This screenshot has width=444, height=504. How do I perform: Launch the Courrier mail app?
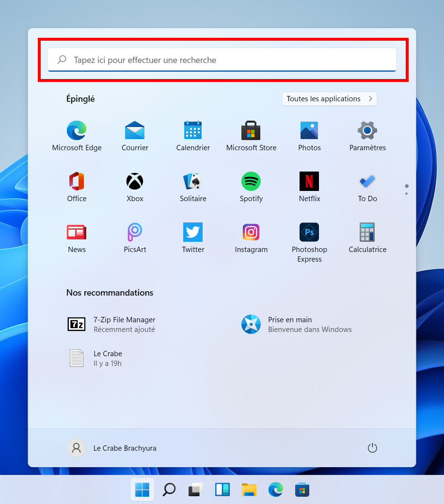(x=135, y=136)
